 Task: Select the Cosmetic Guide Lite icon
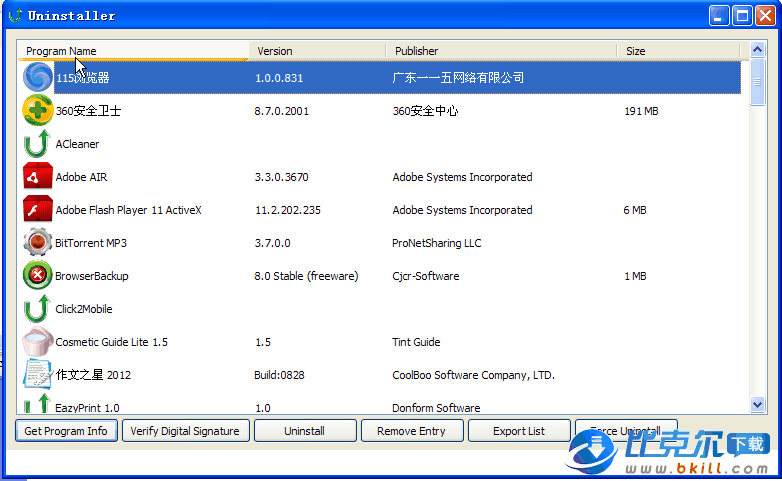37,342
